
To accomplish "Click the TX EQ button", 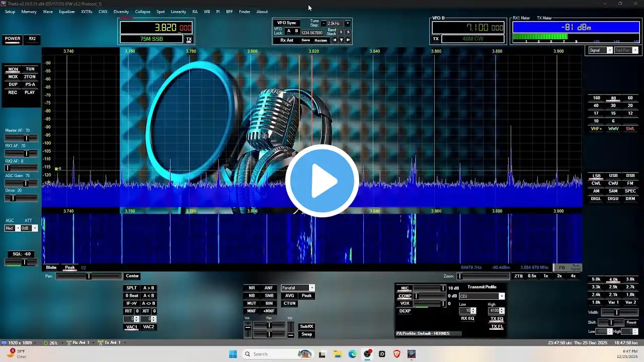I will coord(497,319).
